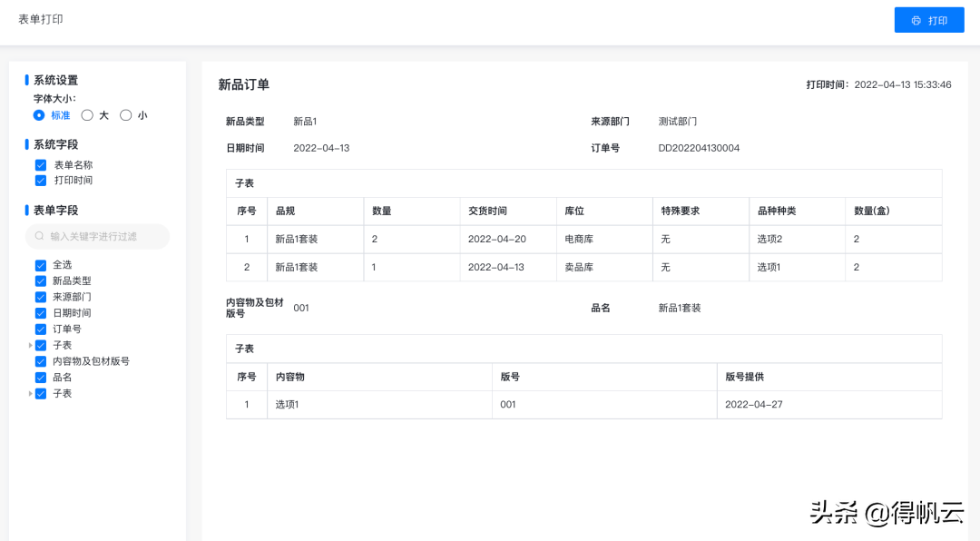The width and height of the screenshot is (980, 541).
Task: Click the 表单打印 page title
Action: pyautogui.click(x=41, y=19)
